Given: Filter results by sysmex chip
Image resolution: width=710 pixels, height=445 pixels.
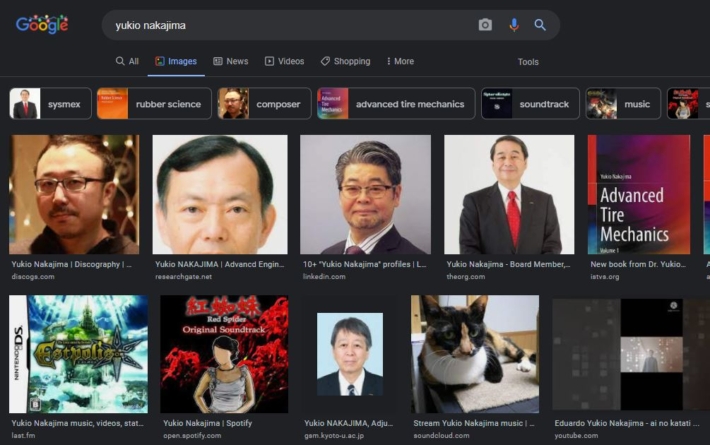Looking at the screenshot, I should [50, 104].
